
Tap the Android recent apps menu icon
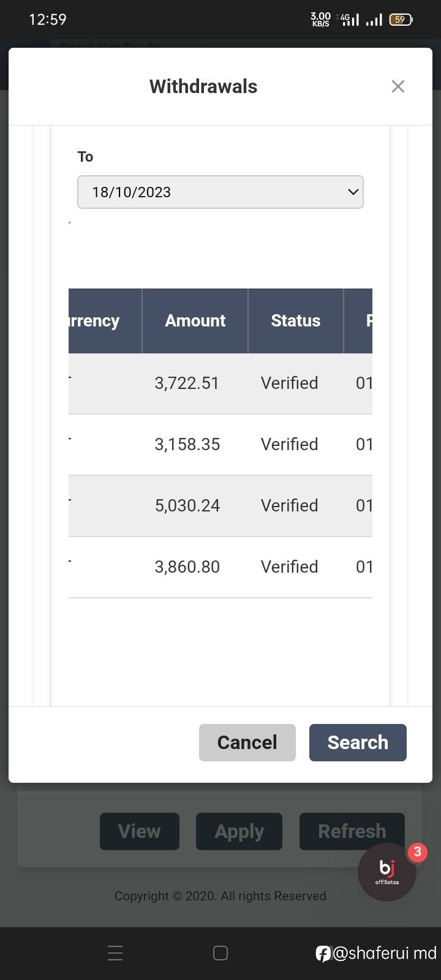click(115, 953)
